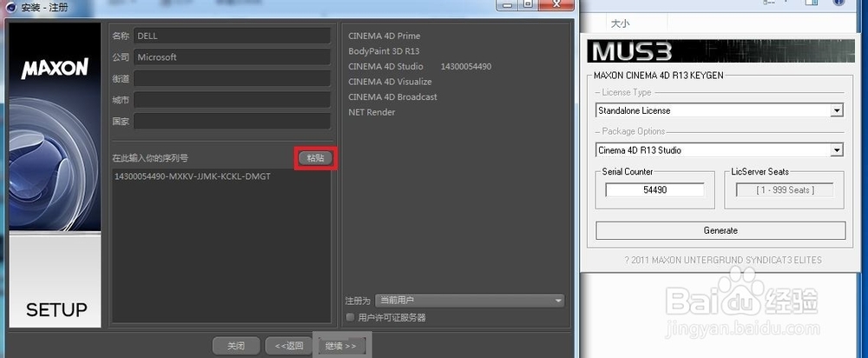Select NET Render in list
The width and height of the screenshot is (868, 358).
click(x=372, y=112)
